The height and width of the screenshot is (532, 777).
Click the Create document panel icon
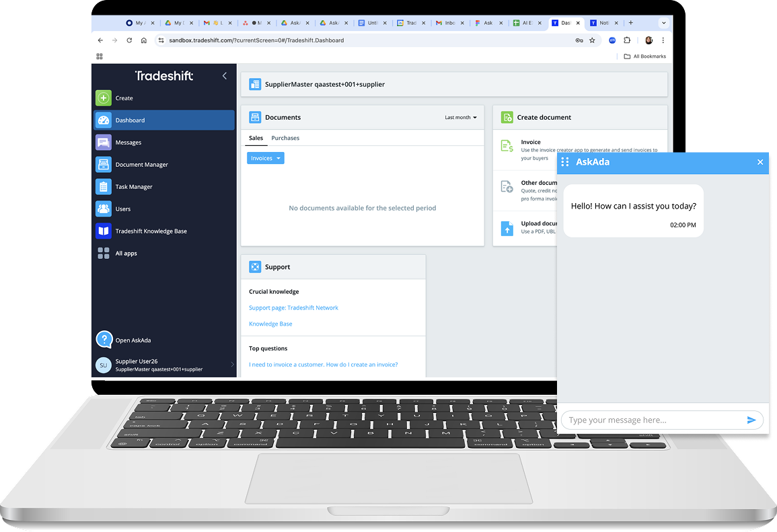pyautogui.click(x=507, y=118)
